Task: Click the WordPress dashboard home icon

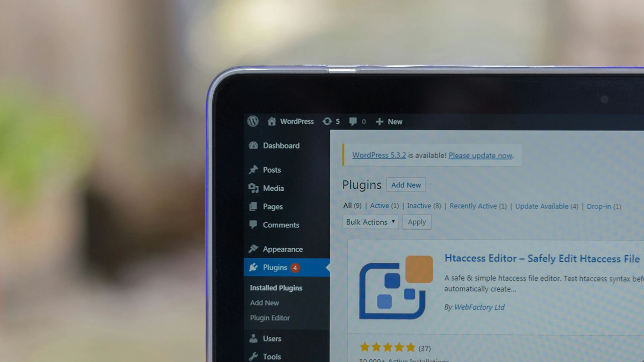Action: [272, 121]
